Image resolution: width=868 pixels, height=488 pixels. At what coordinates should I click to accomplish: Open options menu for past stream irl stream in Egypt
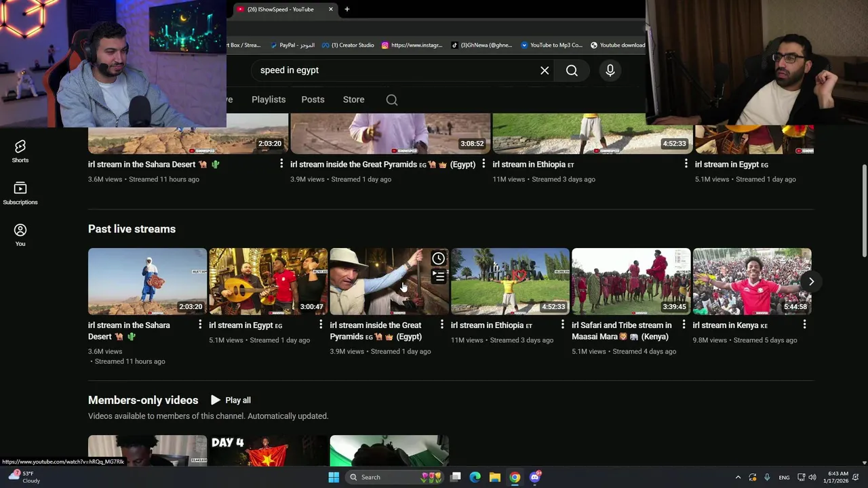[x=321, y=325]
